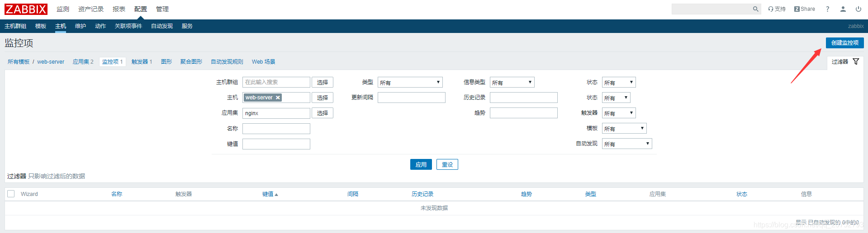Go to 动作 submenu
The image size is (868, 233).
point(100,26)
